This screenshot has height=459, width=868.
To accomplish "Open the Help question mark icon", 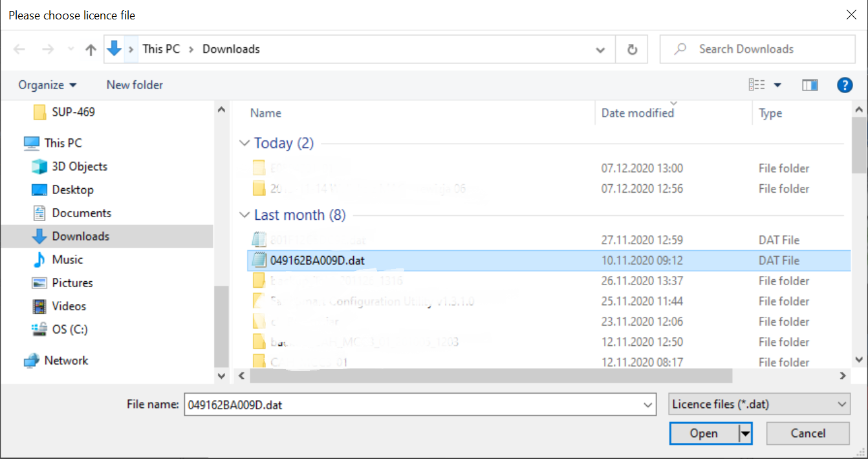I will pyautogui.click(x=844, y=85).
